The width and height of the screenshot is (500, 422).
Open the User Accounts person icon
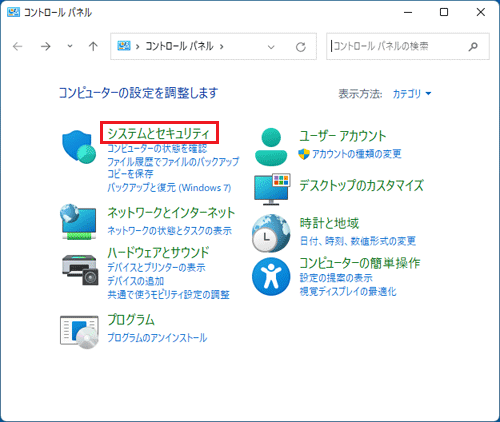(x=271, y=147)
